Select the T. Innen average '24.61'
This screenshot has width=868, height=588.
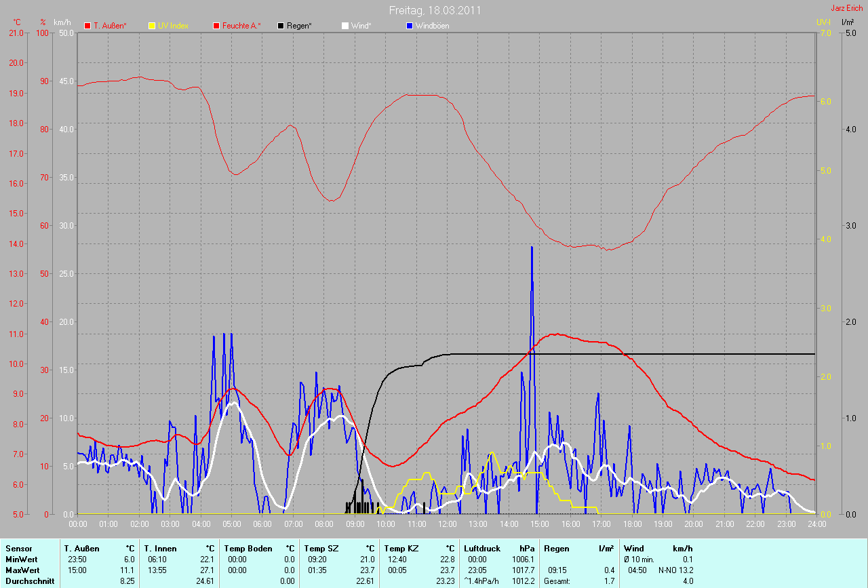coord(205,581)
